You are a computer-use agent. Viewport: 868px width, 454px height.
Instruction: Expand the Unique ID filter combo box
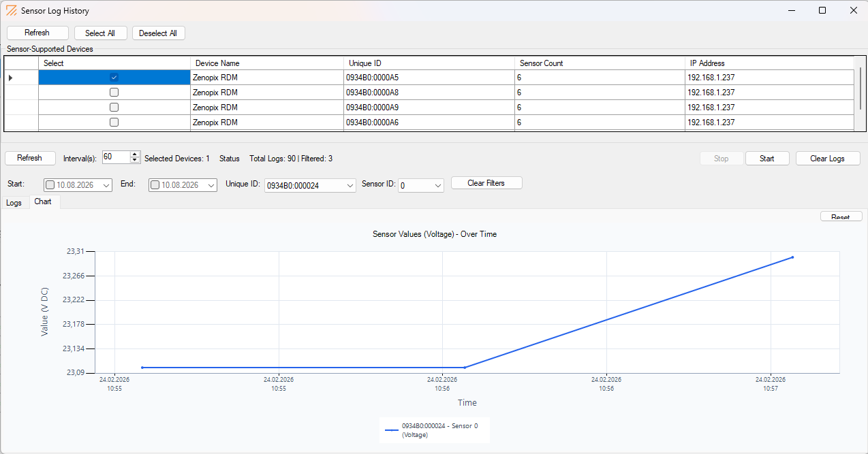(x=350, y=185)
